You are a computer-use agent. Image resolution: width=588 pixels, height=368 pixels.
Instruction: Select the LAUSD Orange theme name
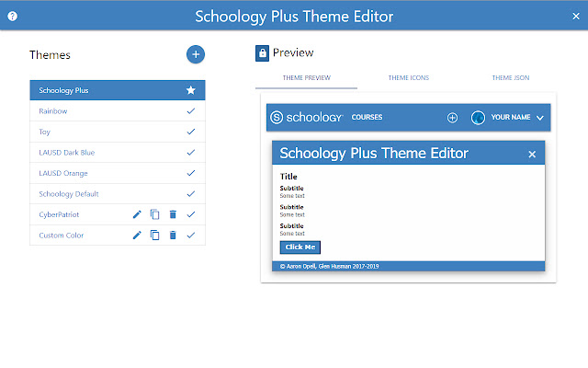63,173
